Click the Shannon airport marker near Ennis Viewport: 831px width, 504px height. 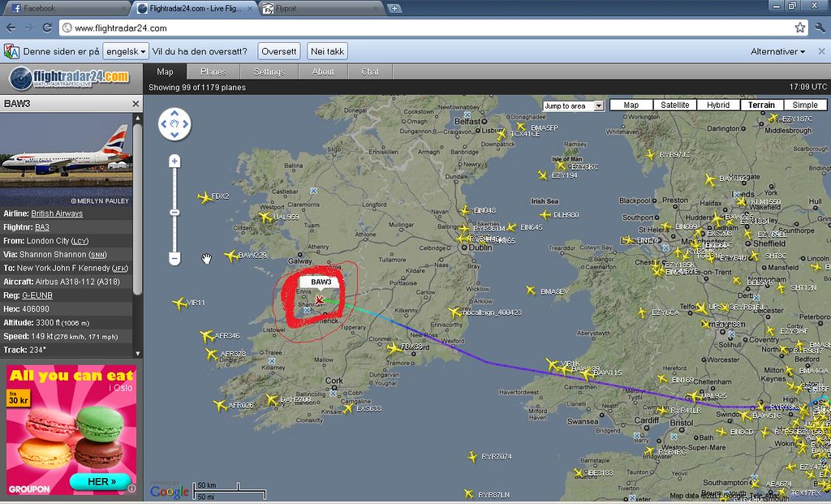[x=308, y=311]
